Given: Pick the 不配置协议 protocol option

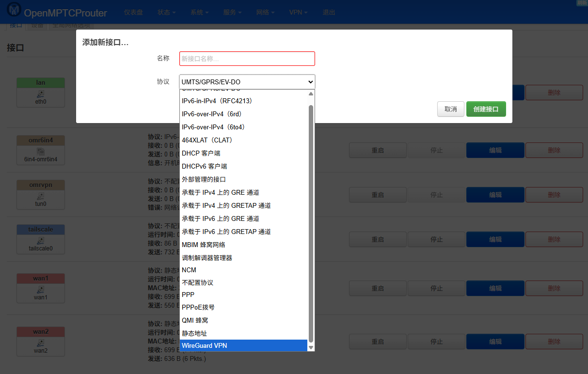Looking at the screenshot, I should [x=243, y=282].
